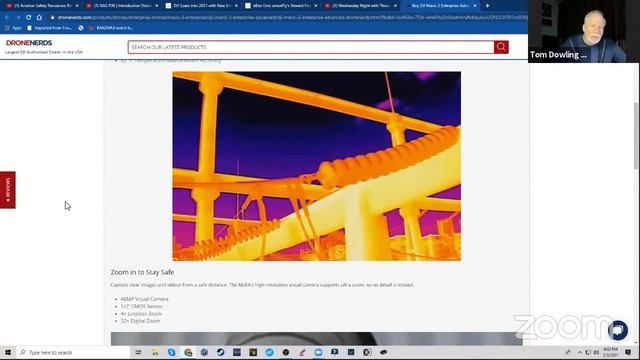Click the page vertical scrollbar thumb
This screenshot has width=640, height=360.
tap(636, 135)
